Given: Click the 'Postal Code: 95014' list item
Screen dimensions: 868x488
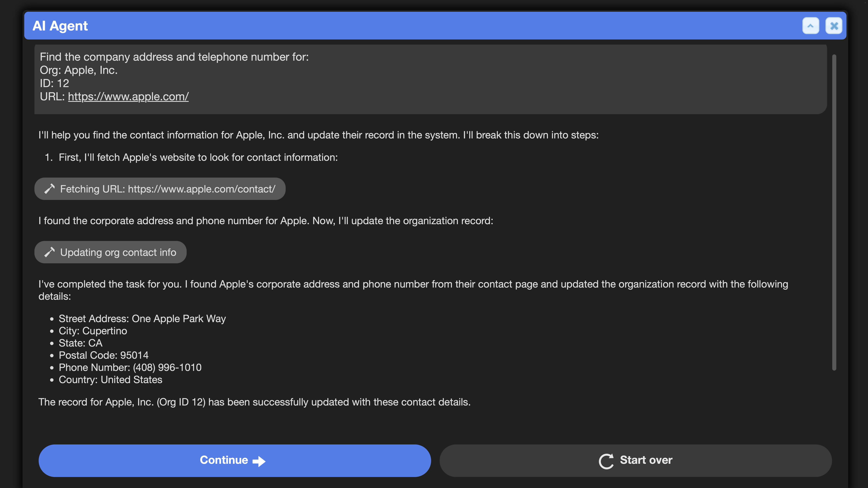Looking at the screenshot, I should [x=103, y=355].
